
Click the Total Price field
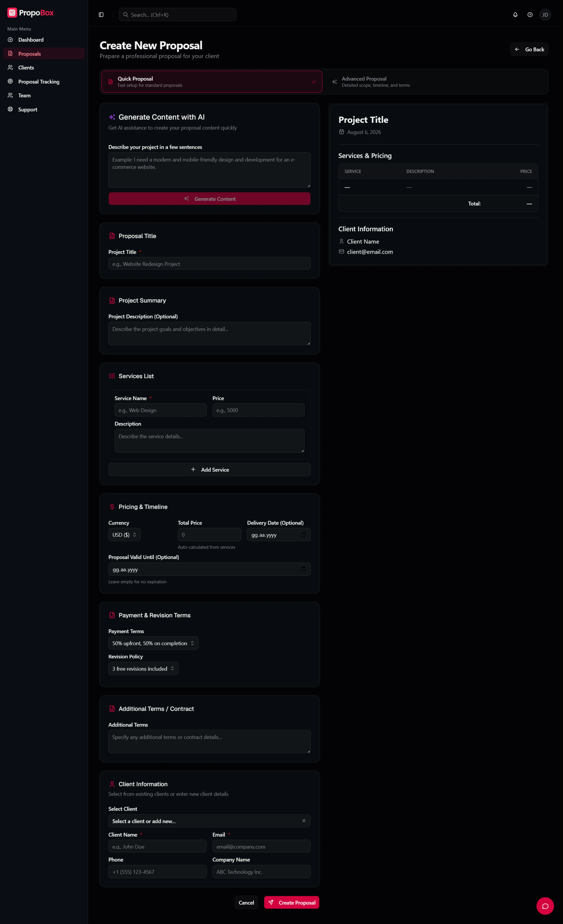click(209, 534)
